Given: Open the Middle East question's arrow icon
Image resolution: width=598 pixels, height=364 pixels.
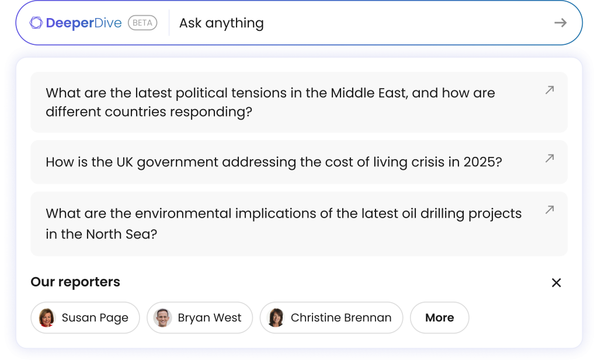Looking at the screenshot, I should 550,90.
